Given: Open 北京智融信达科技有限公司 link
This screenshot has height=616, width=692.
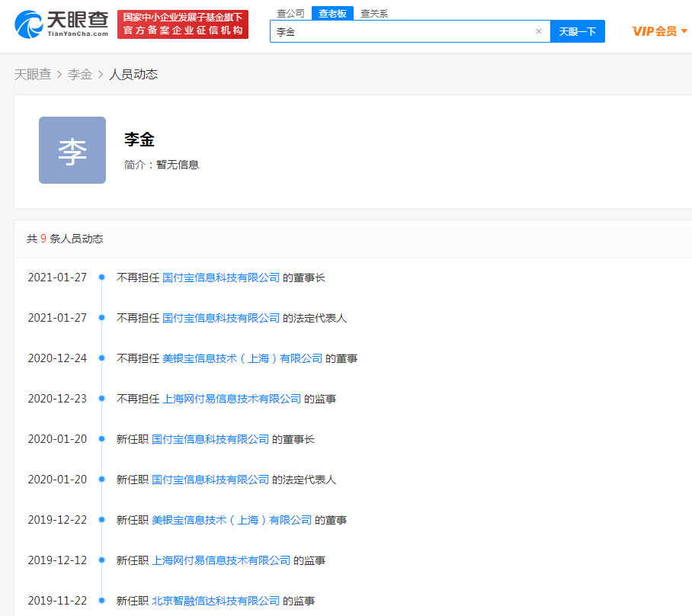Looking at the screenshot, I should tap(216, 601).
